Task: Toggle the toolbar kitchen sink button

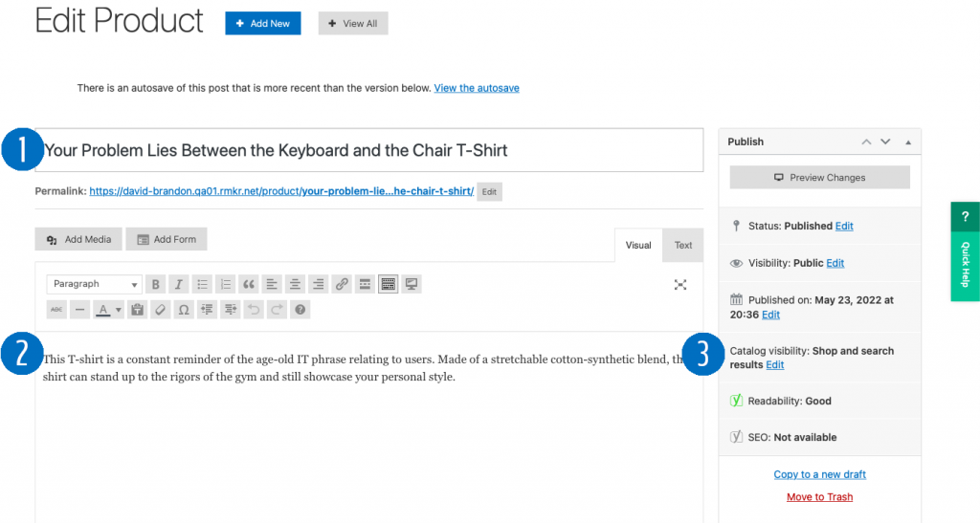Action: point(389,284)
